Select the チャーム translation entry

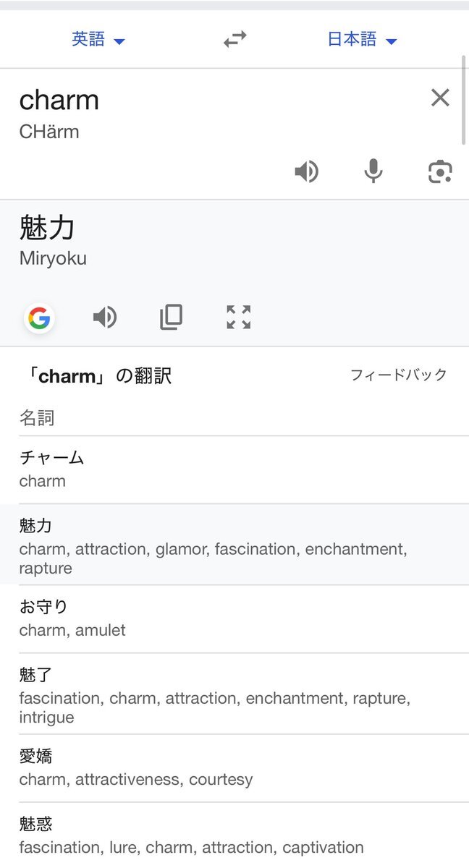[234, 469]
